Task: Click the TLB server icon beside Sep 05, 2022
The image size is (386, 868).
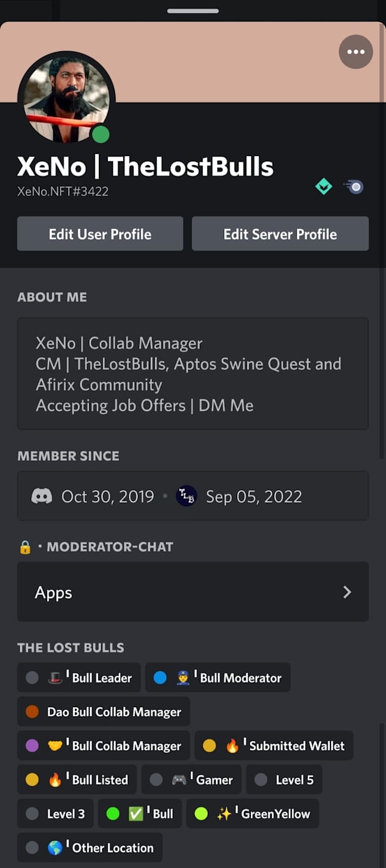Action: (x=186, y=496)
